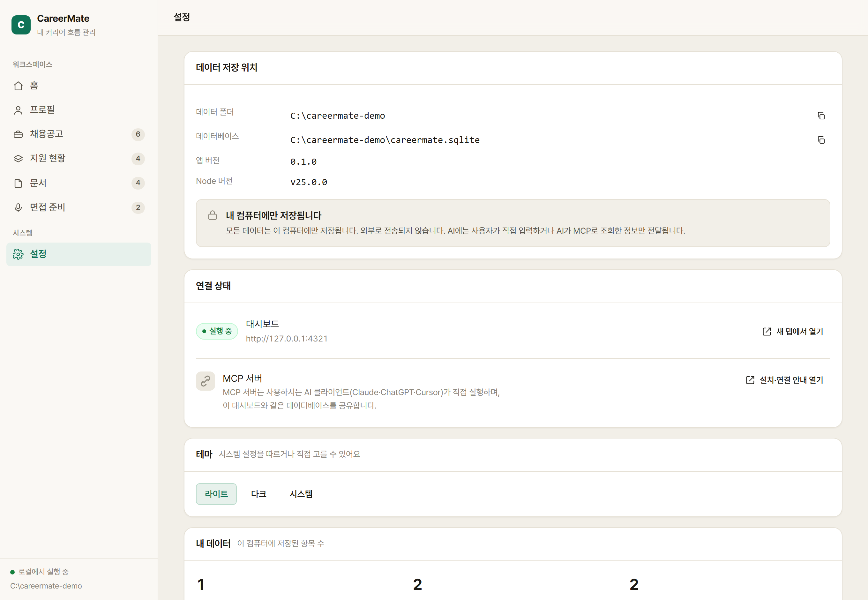
Task: Copy the 데이터베이스 path
Action: click(x=821, y=140)
